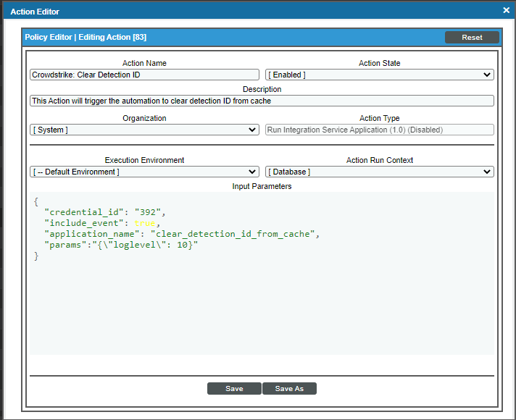Click the Save As button
The width and height of the screenshot is (516, 420).
[289, 388]
